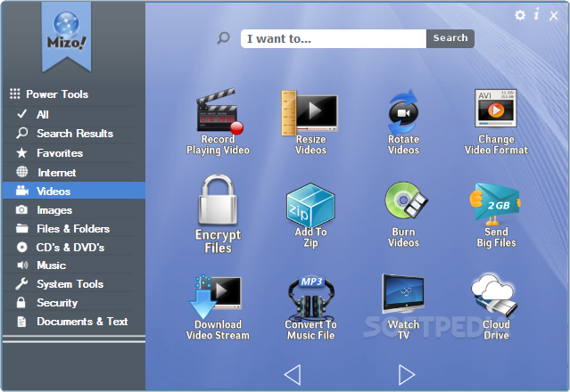Open the System Tools category
Image resolution: width=570 pixels, height=392 pixels.
(x=74, y=284)
